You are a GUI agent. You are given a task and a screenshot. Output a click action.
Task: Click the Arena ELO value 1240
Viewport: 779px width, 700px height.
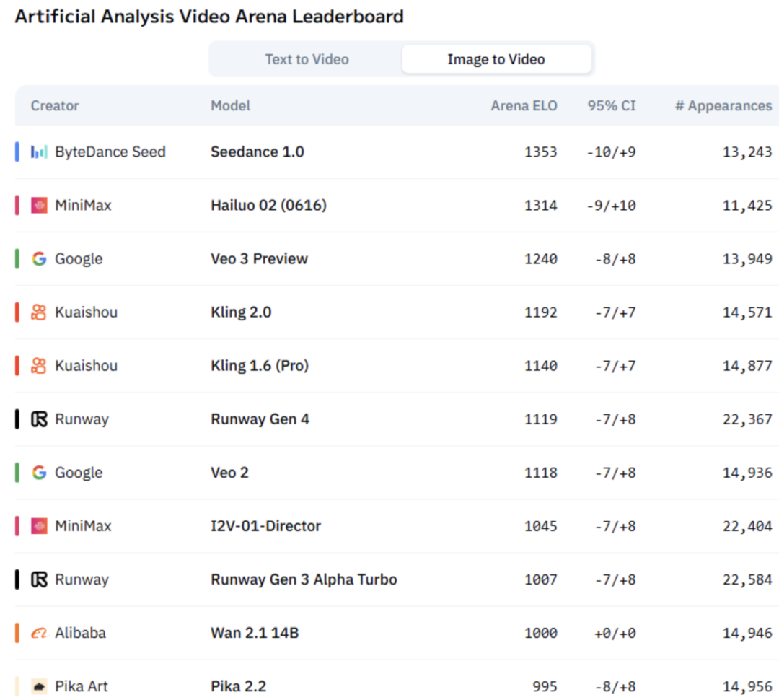coord(541,258)
